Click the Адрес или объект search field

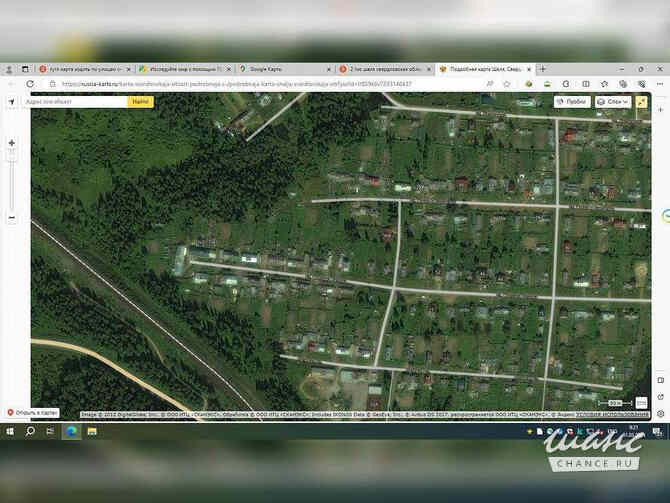tap(75, 102)
